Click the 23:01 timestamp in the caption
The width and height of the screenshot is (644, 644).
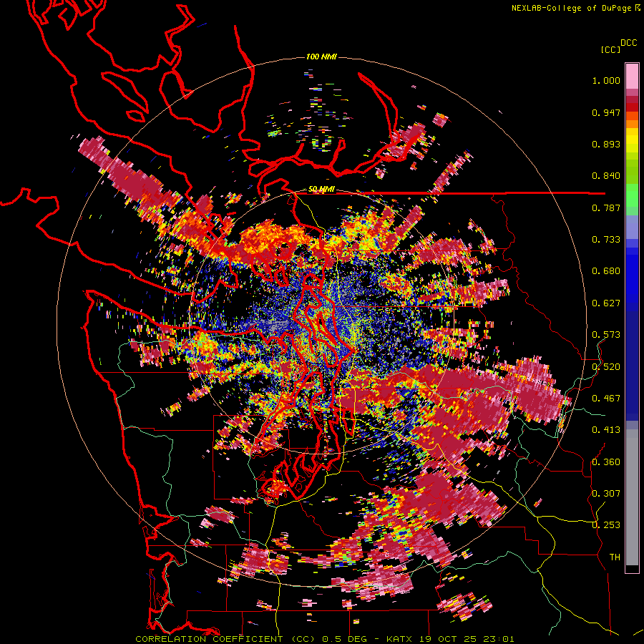(500, 639)
